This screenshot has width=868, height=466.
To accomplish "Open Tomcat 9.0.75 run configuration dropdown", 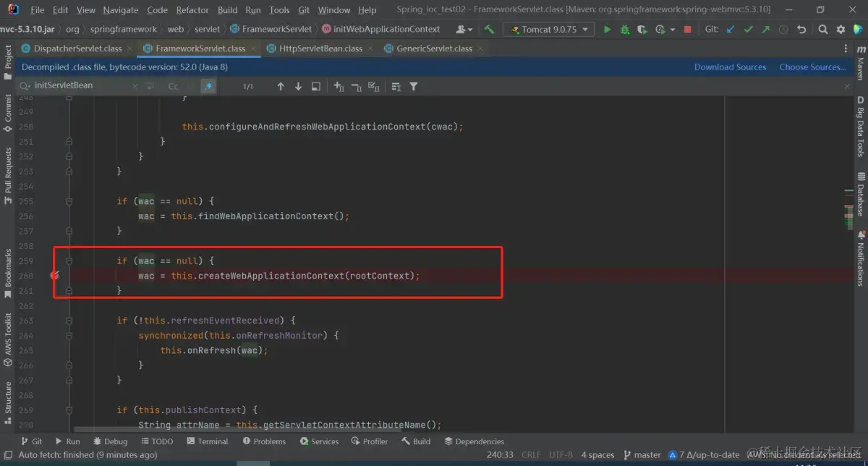I will tap(548, 30).
